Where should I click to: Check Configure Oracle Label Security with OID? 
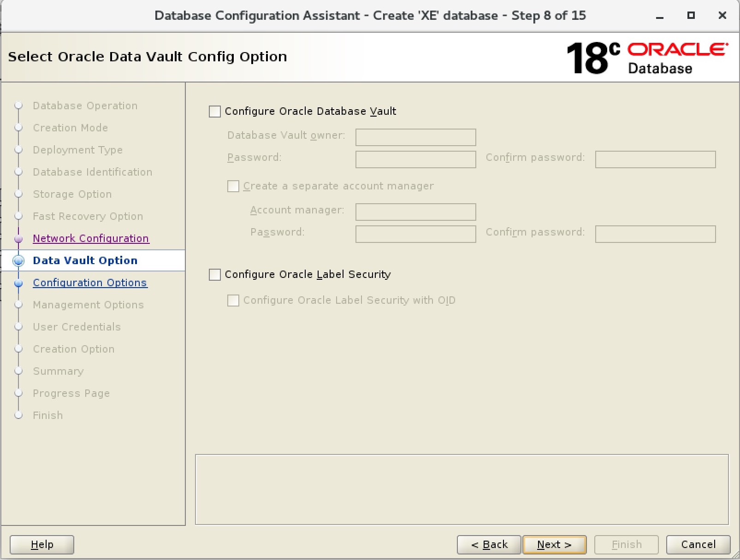tap(233, 300)
